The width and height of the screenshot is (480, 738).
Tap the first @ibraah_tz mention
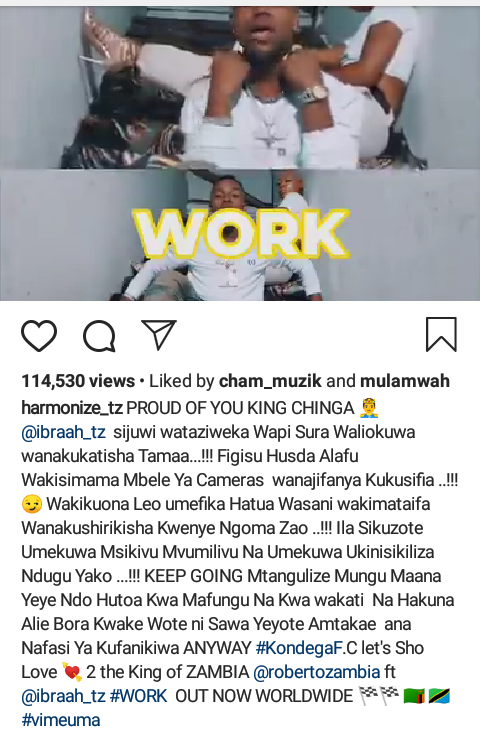pyautogui.click(x=64, y=432)
